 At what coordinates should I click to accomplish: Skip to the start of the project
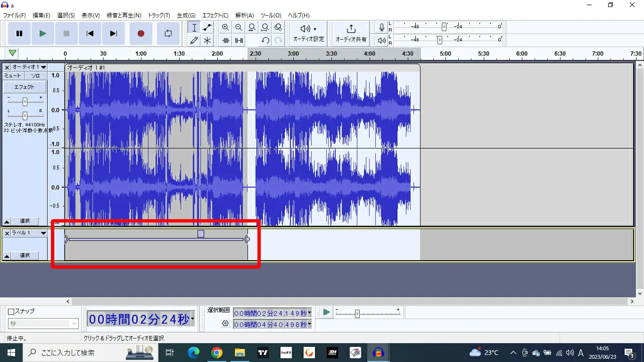[90, 33]
